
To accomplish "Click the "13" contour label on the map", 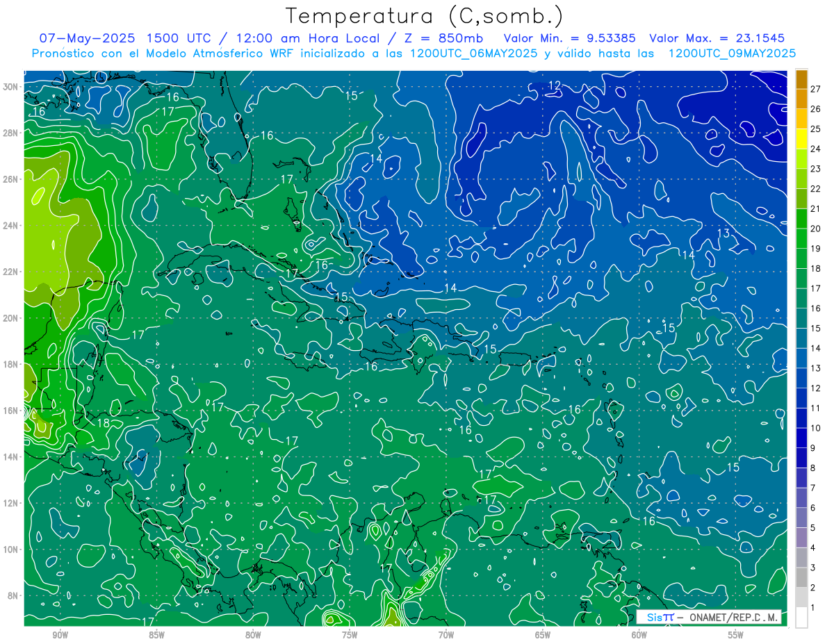I will (723, 233).
